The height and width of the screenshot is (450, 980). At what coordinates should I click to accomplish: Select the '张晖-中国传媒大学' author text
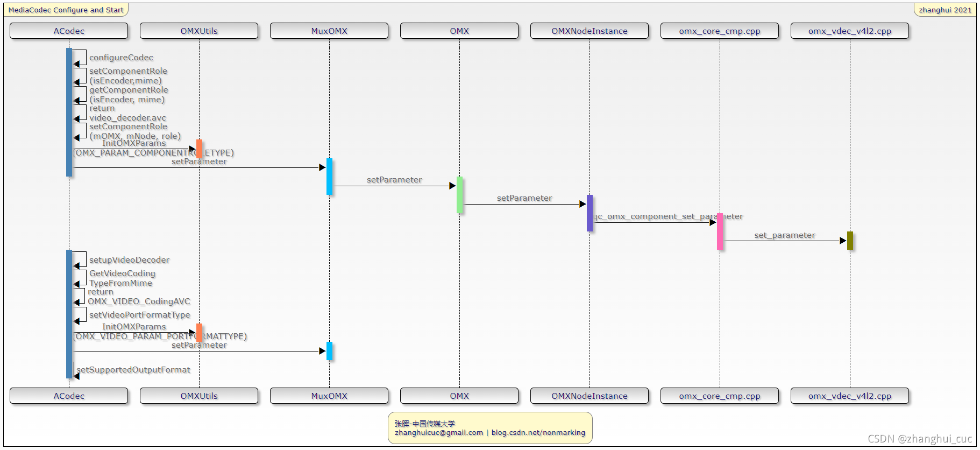[425, 424]
